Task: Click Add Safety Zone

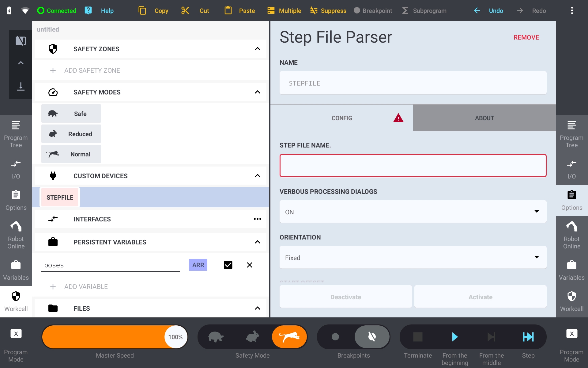Action: [x=92, y=71]
